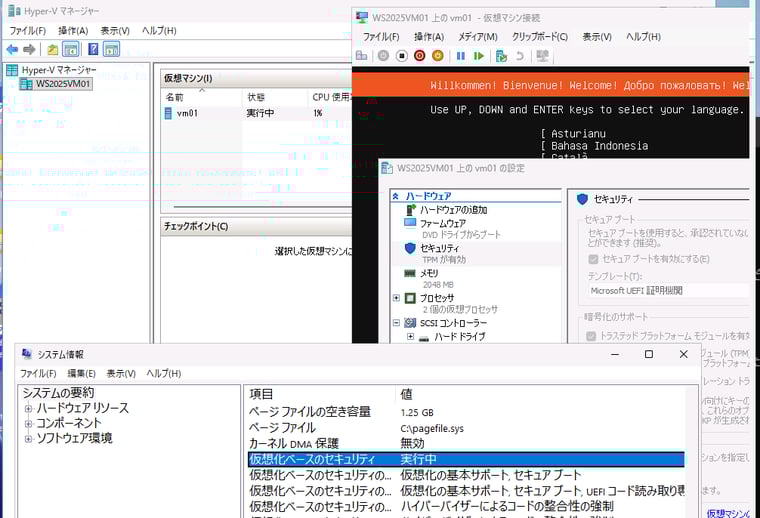Select プロセッサ item in settings tree
The height and width of the screenshot is (518, 760).
(437, 298)
